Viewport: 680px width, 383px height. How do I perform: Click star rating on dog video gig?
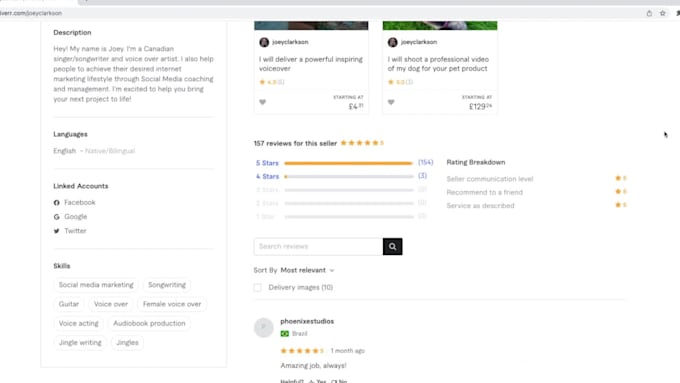click(x=400, y=82)
